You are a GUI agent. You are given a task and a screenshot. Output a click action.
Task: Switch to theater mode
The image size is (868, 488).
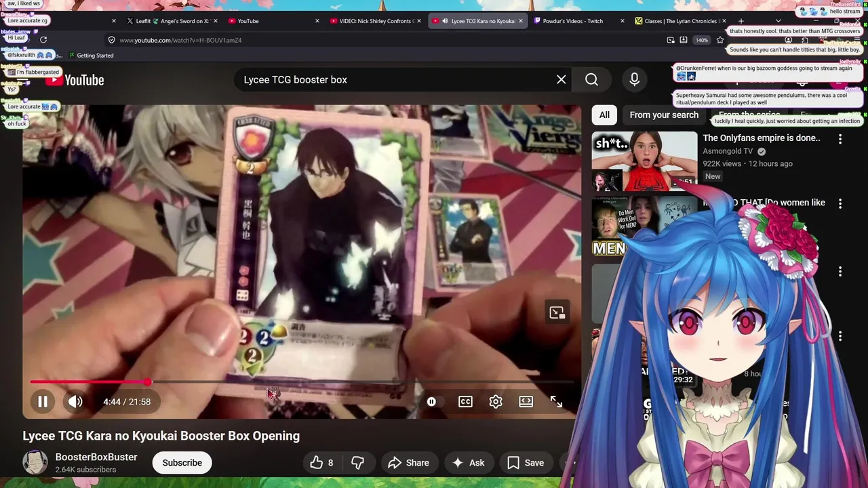[526, 402]
